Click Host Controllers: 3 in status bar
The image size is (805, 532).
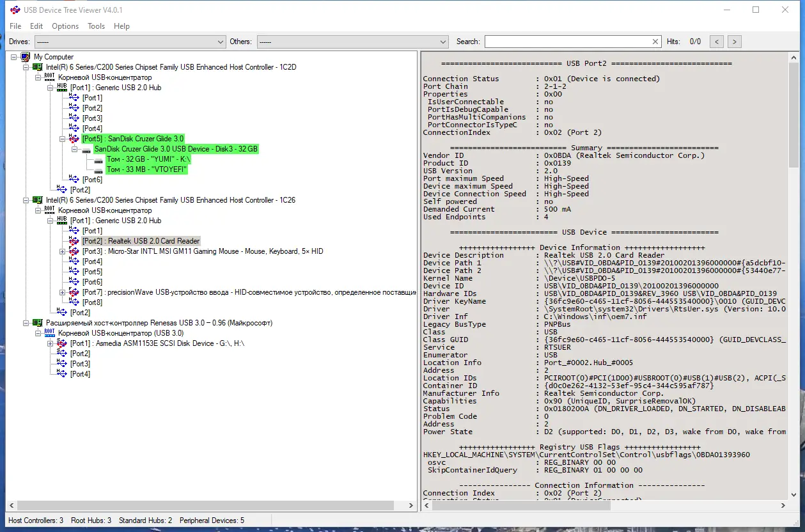pos(36,520)
